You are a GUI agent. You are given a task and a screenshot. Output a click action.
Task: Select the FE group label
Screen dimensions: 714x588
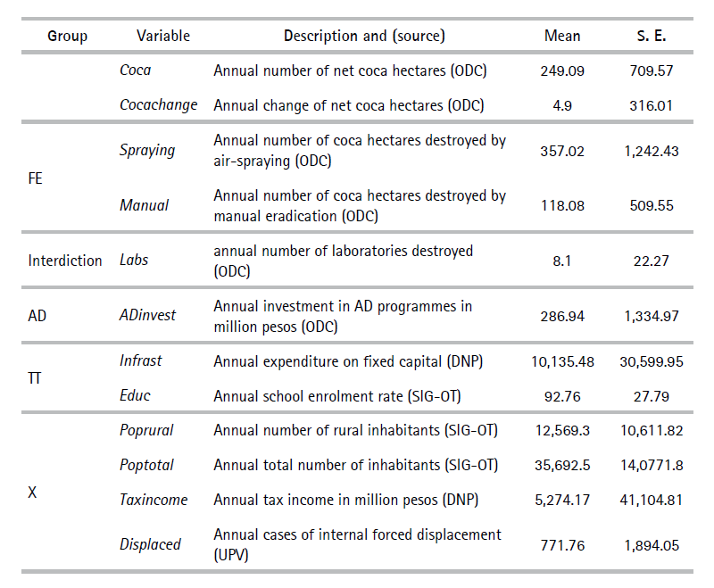pyautogui.click(x=37, y=178)
